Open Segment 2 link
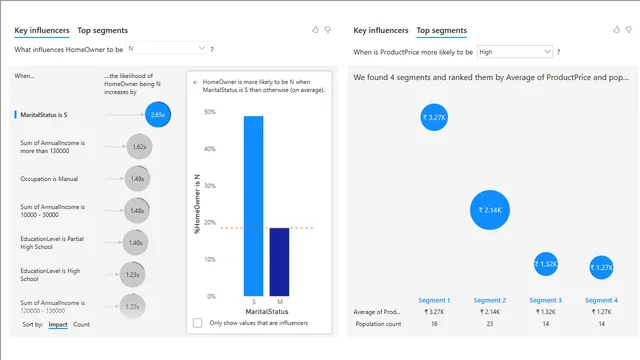This screenshot has height=360, width=640. 489,300
